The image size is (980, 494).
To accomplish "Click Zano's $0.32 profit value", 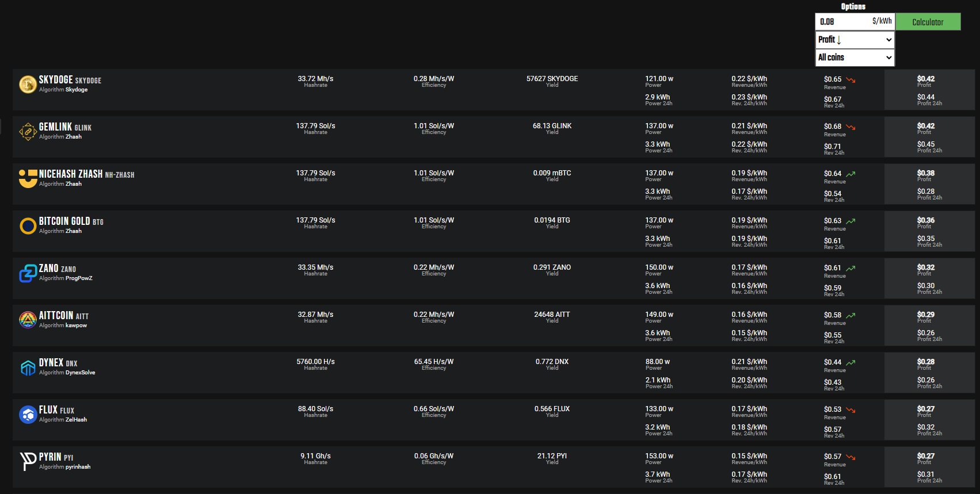I will [x=926, y=267].
